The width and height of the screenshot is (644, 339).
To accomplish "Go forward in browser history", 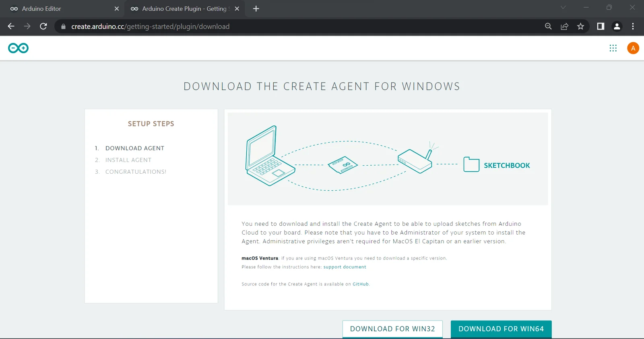I will click(x=27, y=27).
